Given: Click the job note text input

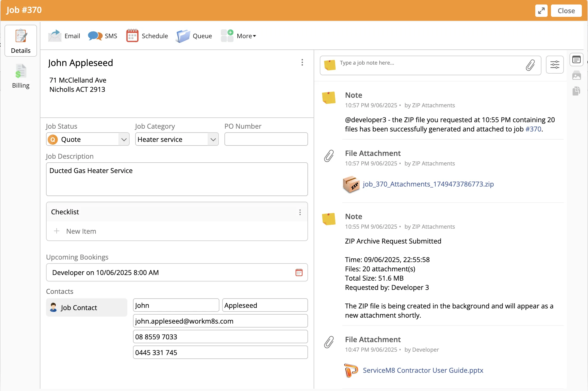Looking at the screenshot, I should coord(430,65).
